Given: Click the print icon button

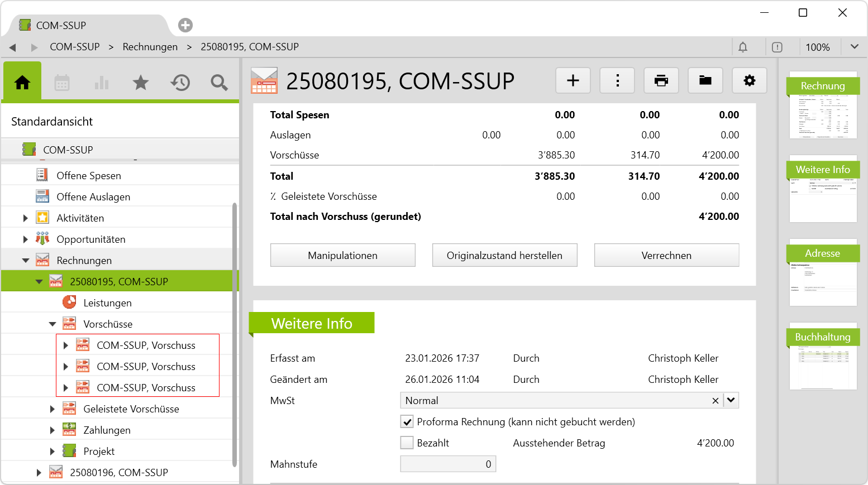Looking at the screenshot, I should pos(661,81).
